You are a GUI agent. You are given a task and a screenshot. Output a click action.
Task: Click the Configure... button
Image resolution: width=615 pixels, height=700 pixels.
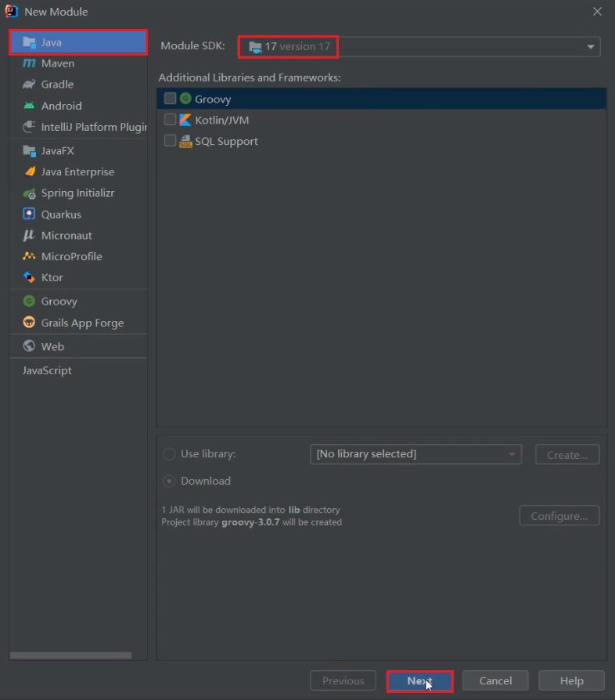(559, 516)
